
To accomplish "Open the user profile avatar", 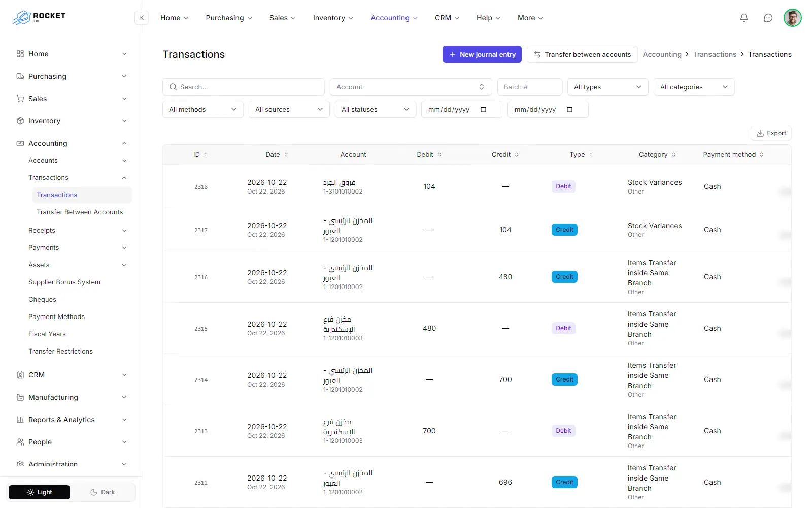I will coord(792,18).
